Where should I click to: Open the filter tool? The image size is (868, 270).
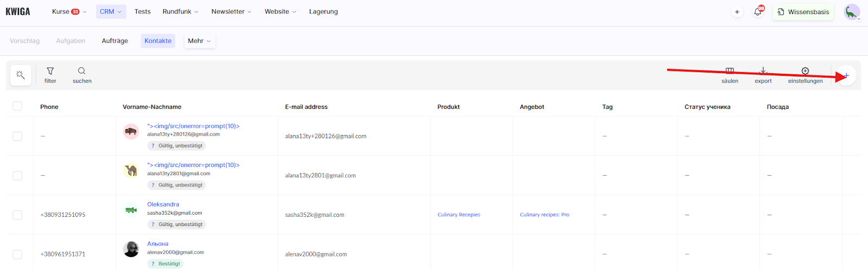point(50,75)
